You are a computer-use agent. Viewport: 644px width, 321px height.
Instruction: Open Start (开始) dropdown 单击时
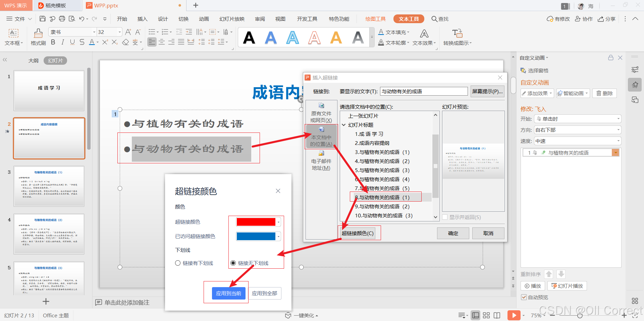pos(578,119)
